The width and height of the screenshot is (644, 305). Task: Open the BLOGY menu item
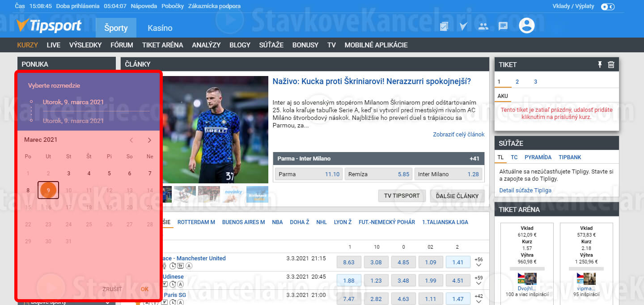(x=240, y=45)
